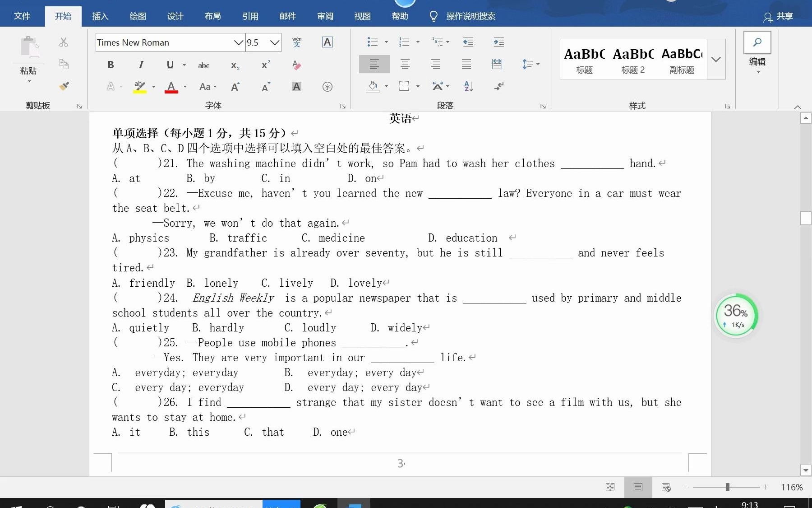812x508 pixels.
Task: Open font dialog launcher
Action: [343, 106]
